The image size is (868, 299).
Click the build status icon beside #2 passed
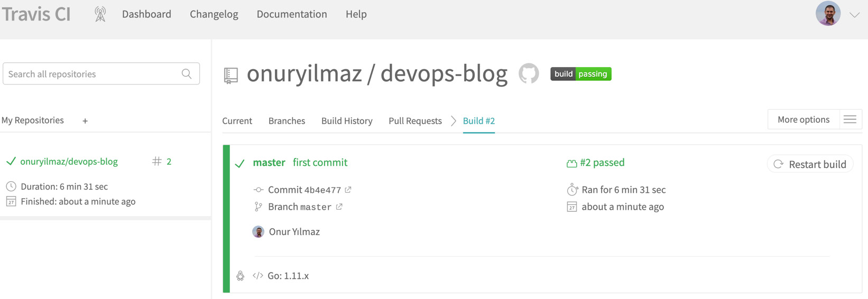571,163
